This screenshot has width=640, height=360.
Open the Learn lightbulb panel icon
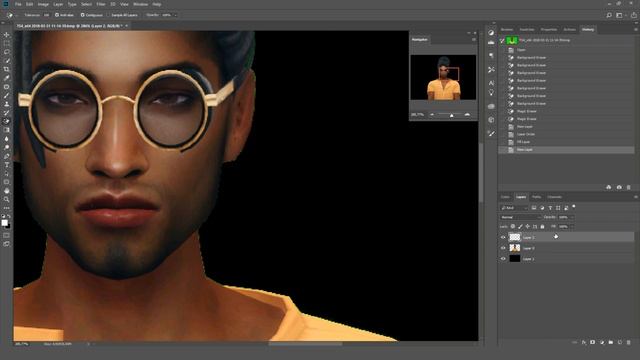tap(491, 93)
